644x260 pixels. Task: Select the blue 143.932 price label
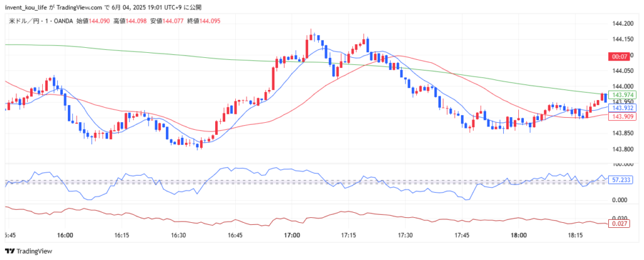[621, 108]
